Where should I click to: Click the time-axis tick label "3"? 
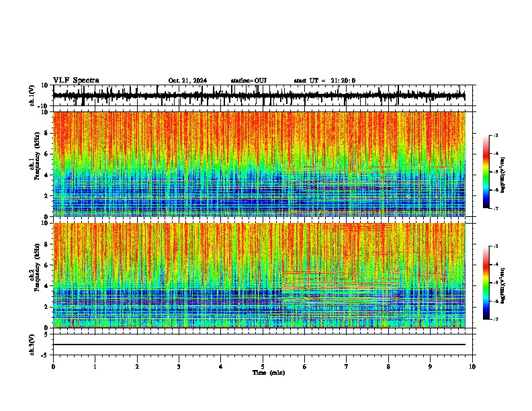point(179,367)
